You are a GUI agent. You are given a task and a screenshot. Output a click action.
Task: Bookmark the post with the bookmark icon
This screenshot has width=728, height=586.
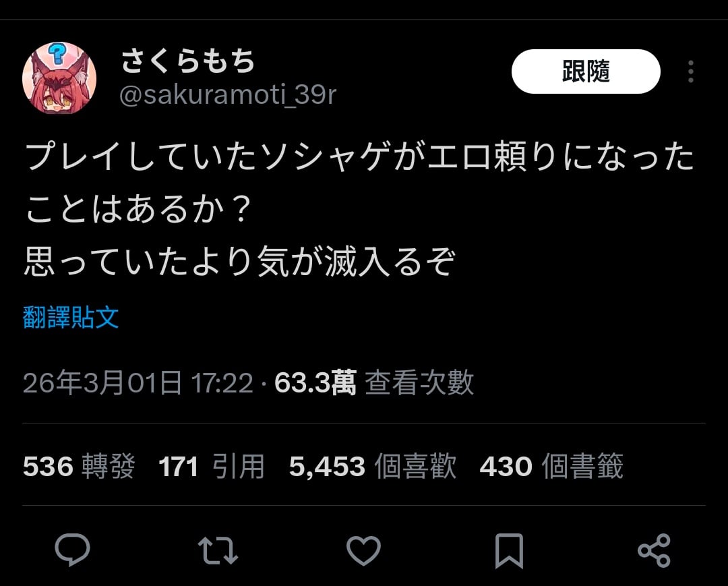pyautogui.click(x=510, y=551)
